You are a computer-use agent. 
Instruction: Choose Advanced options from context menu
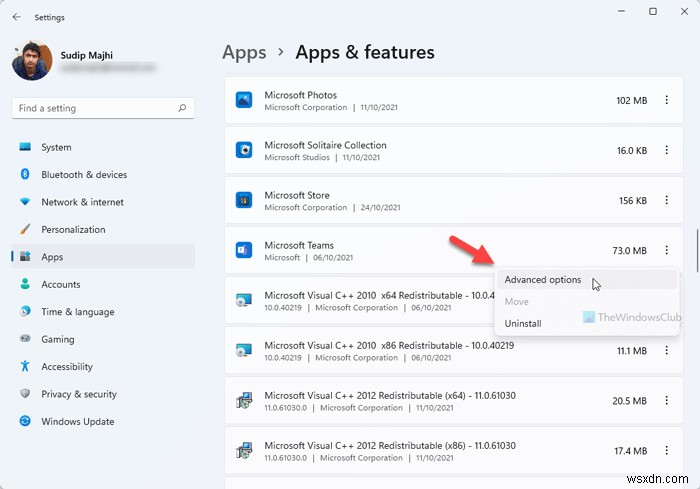587,280
